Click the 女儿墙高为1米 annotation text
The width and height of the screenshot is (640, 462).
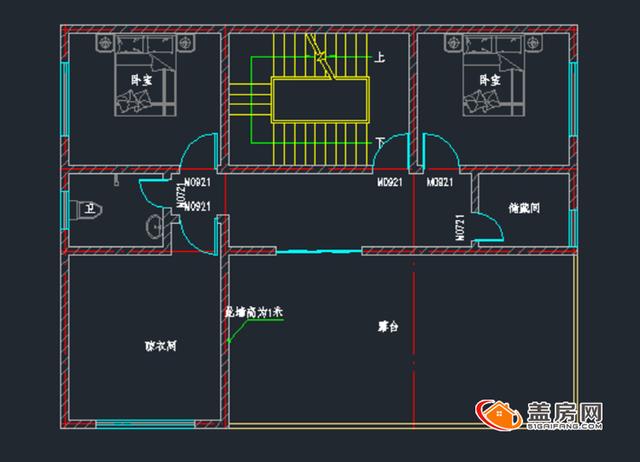254,312
